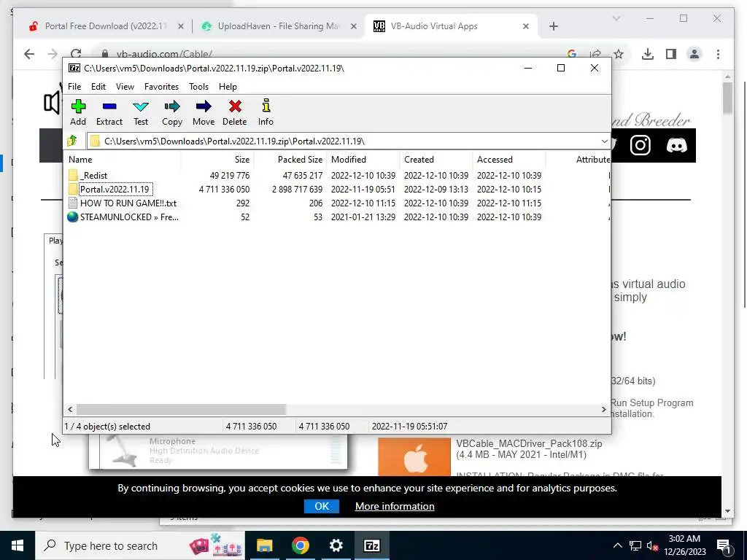Click the Add toolbar button in 7-Zip
747x560 pixels.
(x=78, y=112)
